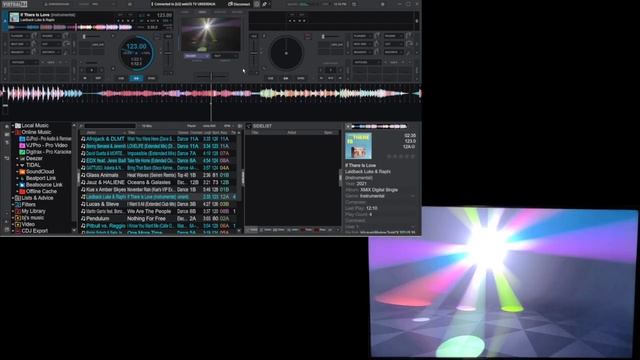The width and height of the screenshot is (640, 360).
Task: Click the video crossfader slider
Action: tap(211, 76)
